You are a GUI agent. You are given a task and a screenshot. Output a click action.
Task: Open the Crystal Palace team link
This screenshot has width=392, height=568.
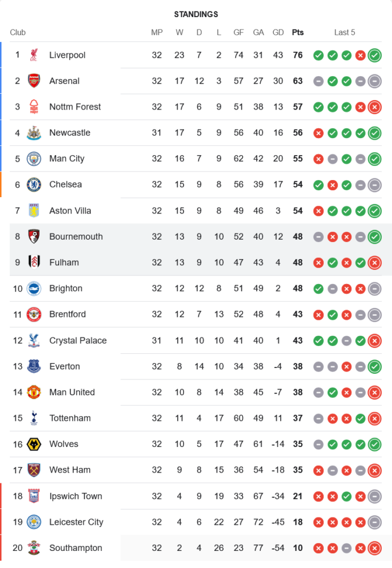[78, 341]
